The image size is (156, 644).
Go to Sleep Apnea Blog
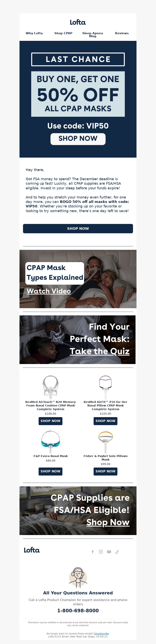pos(93,34)
